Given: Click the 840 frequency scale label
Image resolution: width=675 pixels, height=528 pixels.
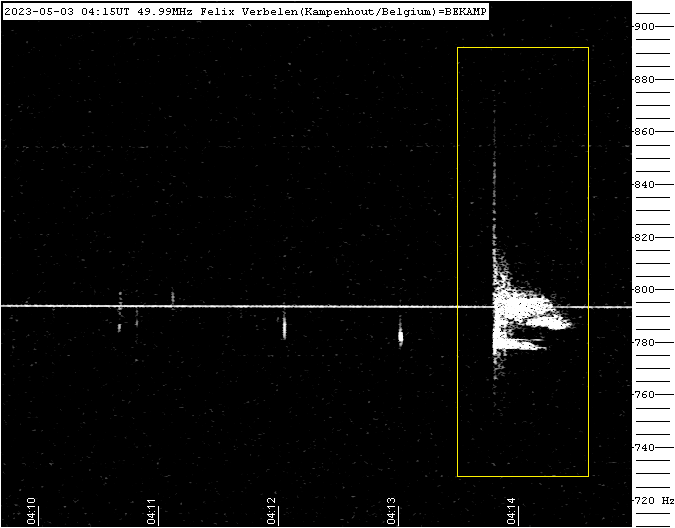Looking at the screenshot, I should [644, 185].
